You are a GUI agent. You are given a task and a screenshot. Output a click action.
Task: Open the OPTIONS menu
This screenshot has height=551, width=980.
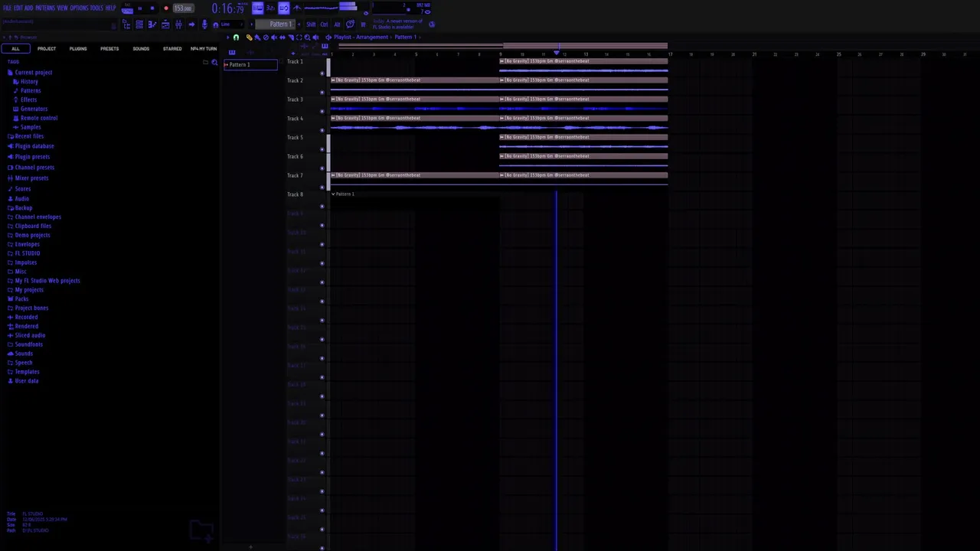[x=80, y=8]
